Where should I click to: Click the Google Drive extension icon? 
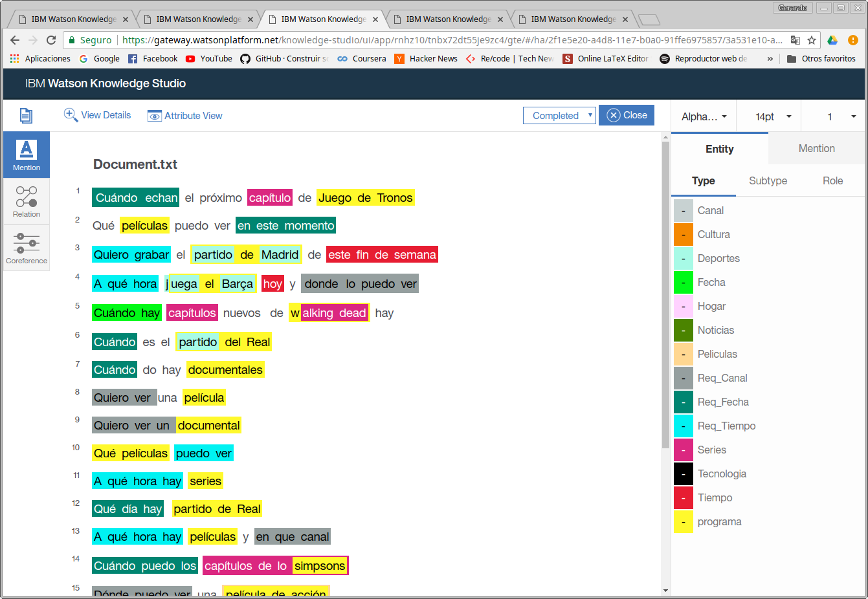pos(832,40)
